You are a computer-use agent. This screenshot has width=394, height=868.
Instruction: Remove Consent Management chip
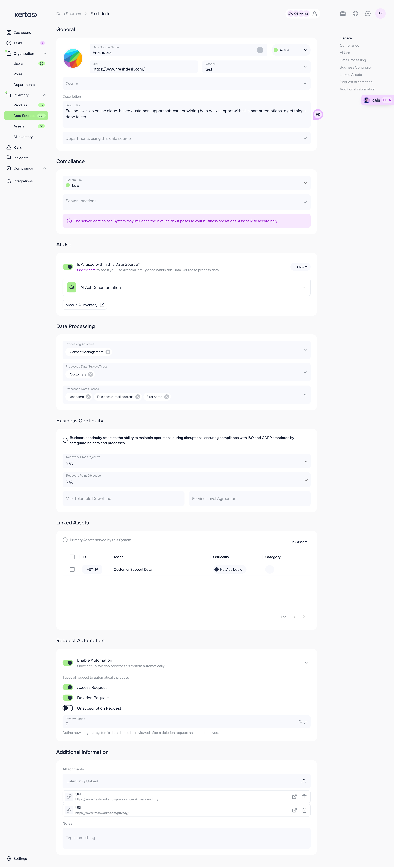tap(108, 352)
